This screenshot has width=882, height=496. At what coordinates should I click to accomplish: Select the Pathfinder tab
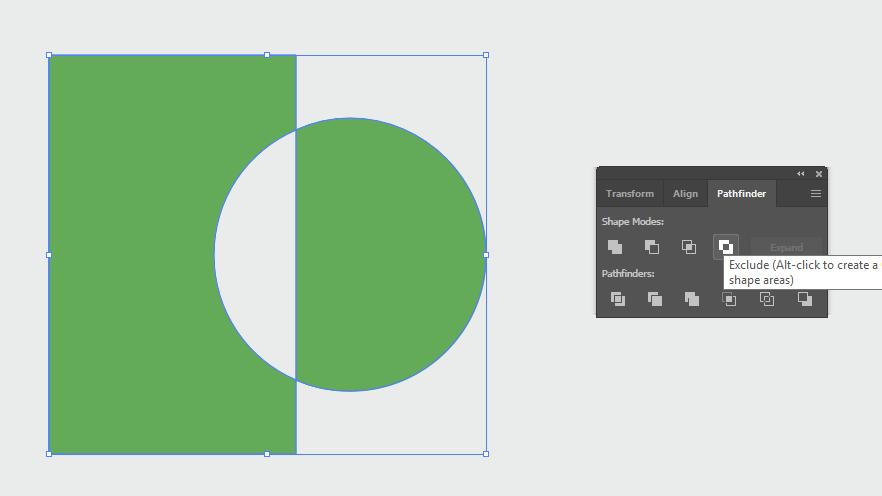click(741, 193)
